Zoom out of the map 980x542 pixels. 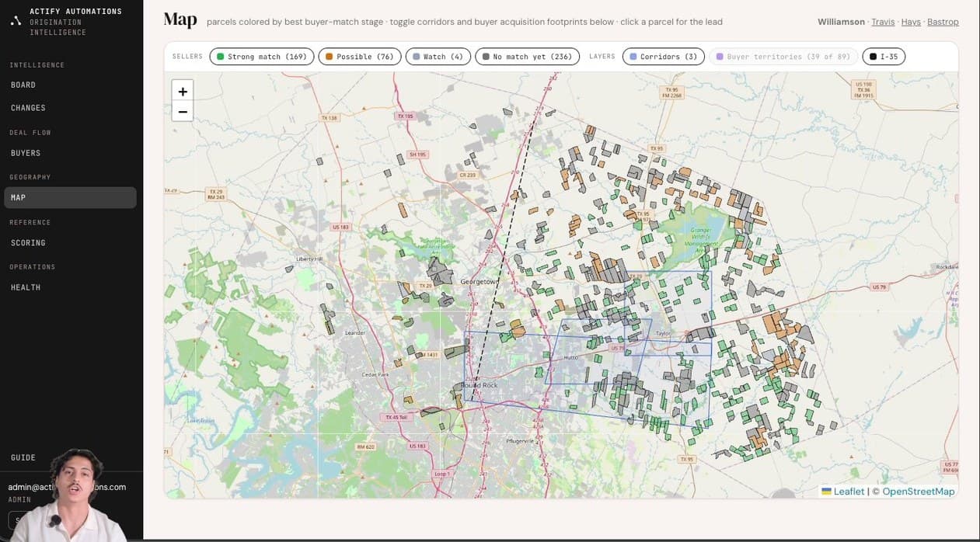[x=183, y=112]
